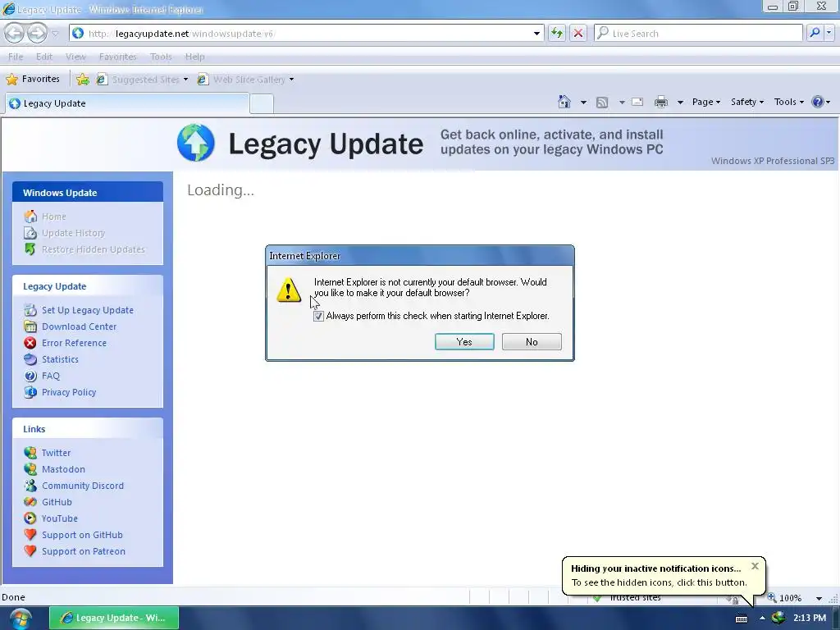Screen dimensions: 840x630
Task: Click Legacy Update taskbar button
Action: coord(114,618)
